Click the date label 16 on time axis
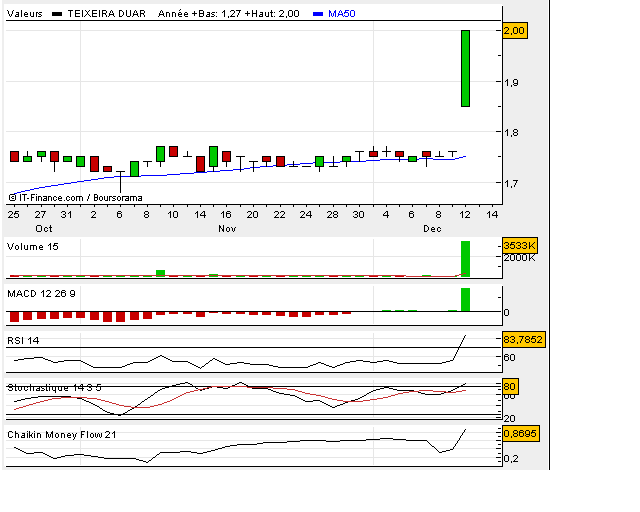Screen dimensions: 640x512 tap(226, 214)
